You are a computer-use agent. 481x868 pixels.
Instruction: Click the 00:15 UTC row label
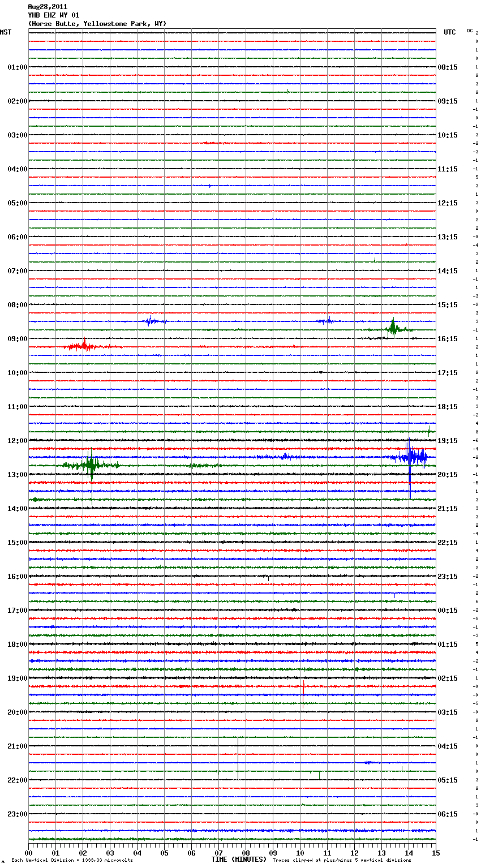tap(448, 611)
